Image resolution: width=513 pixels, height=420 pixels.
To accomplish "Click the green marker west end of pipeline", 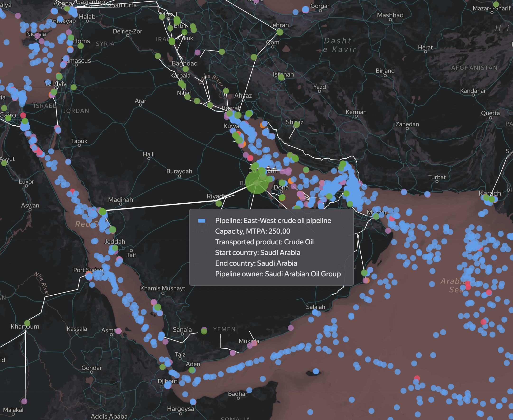I will coord(103,211).
